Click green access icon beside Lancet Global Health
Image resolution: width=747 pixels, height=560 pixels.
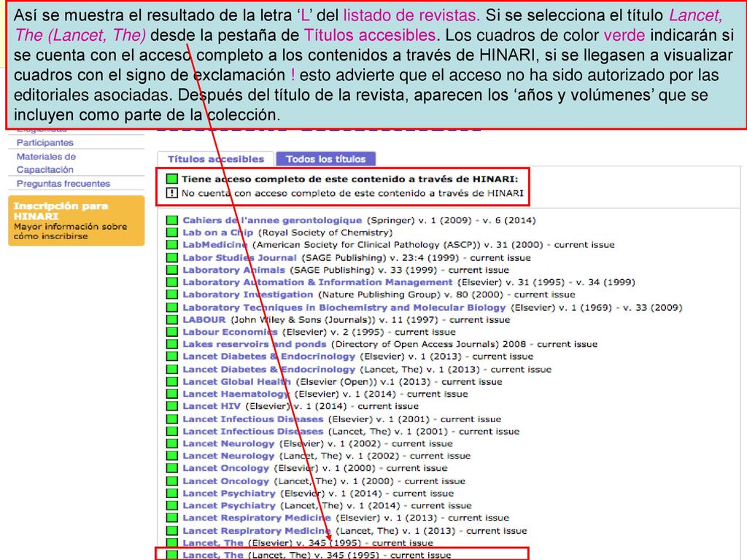click(172, 382)
